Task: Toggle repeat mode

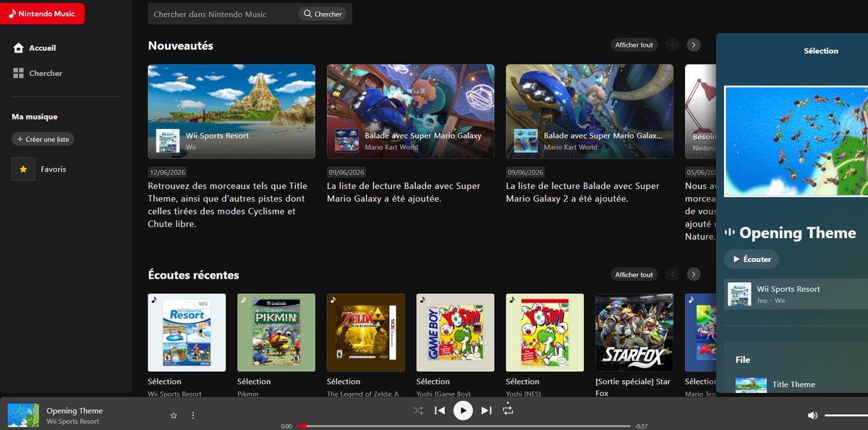Action: 508,410
